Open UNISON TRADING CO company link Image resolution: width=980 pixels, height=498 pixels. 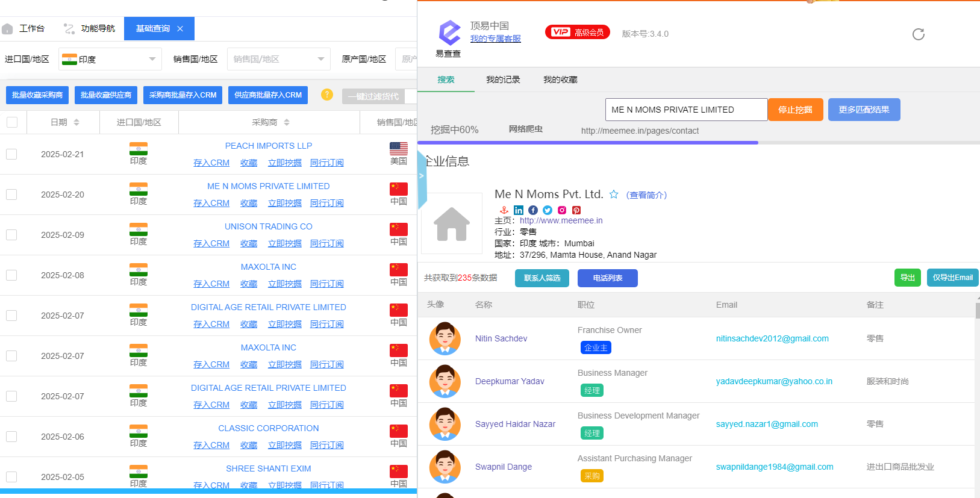tap(269, 226)
